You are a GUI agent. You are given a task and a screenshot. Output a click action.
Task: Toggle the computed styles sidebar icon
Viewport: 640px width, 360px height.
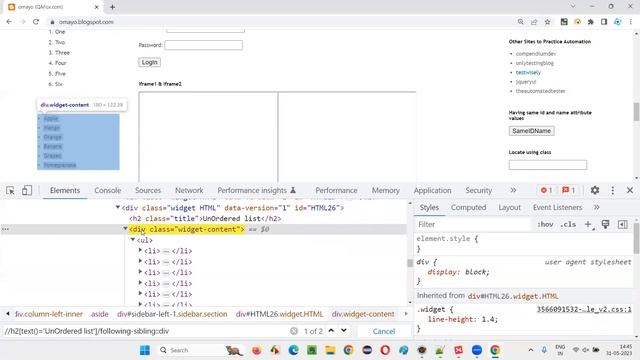622,224
